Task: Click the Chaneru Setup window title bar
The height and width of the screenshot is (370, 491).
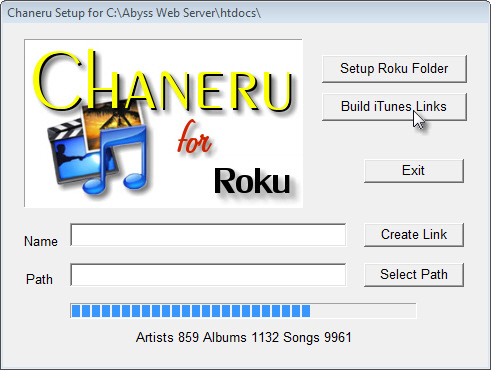Action: click(245, 13)
